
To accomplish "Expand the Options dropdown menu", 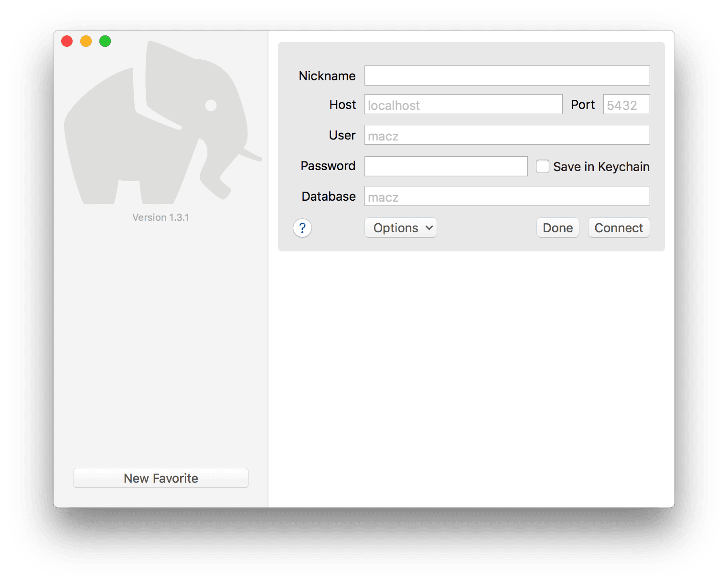I will 401,228.
